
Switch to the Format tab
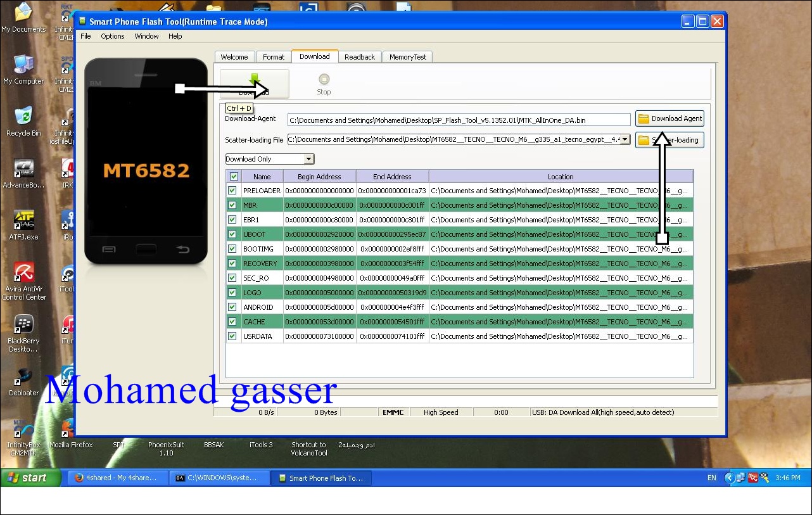pyautogui.click(x=274, y=57)
